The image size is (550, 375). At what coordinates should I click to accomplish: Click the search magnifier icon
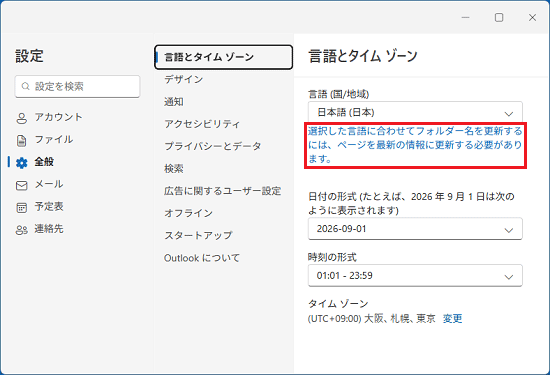click(25, 86)
